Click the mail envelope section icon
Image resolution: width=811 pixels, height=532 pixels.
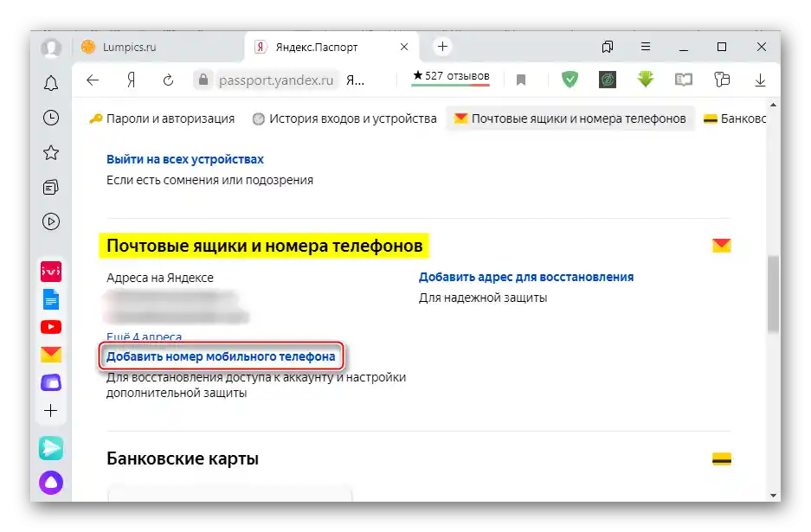tap(722, 245)
